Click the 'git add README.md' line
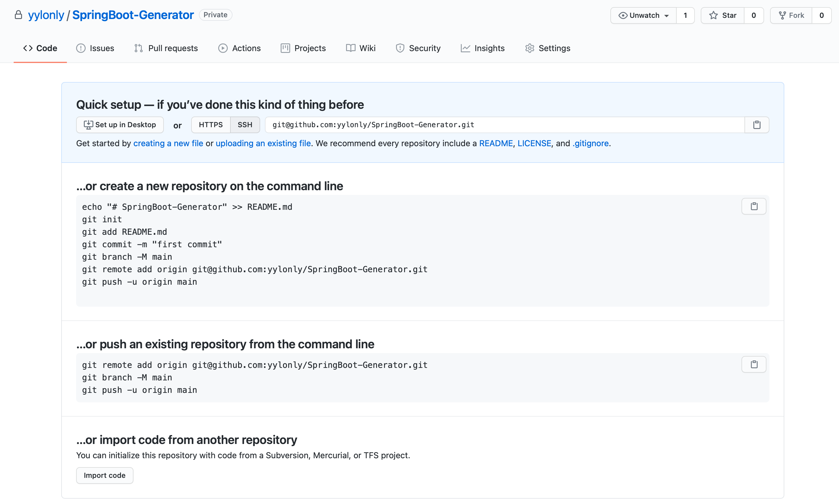Screen dimensions: 839x504 [x=124, y=232]
